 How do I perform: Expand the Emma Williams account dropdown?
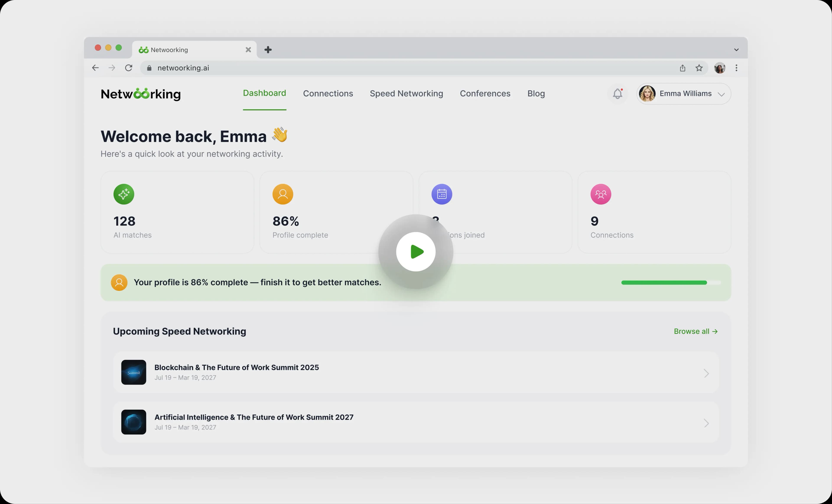tap(721, 94)
